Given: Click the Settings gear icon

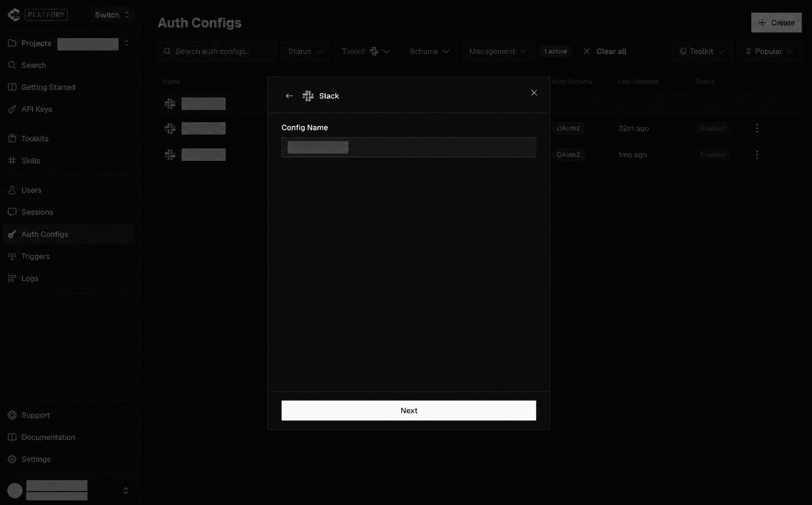Looking at the screenshot, I should (12, 459).
